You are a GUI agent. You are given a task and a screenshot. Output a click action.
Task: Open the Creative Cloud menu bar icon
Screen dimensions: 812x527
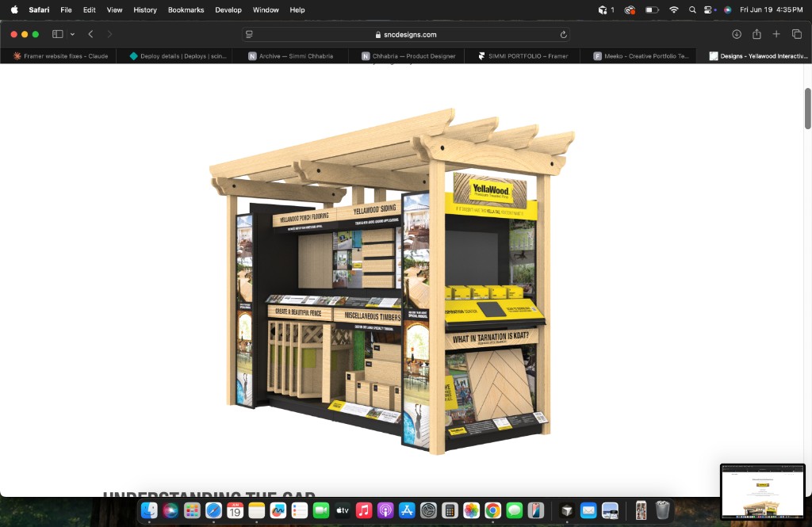click(630, 10)
